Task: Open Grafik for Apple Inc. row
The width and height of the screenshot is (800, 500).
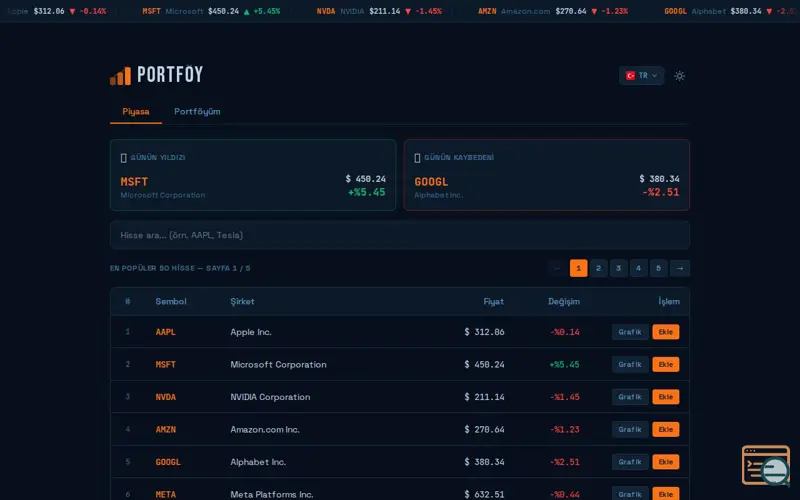Action: tap(630, 332)
